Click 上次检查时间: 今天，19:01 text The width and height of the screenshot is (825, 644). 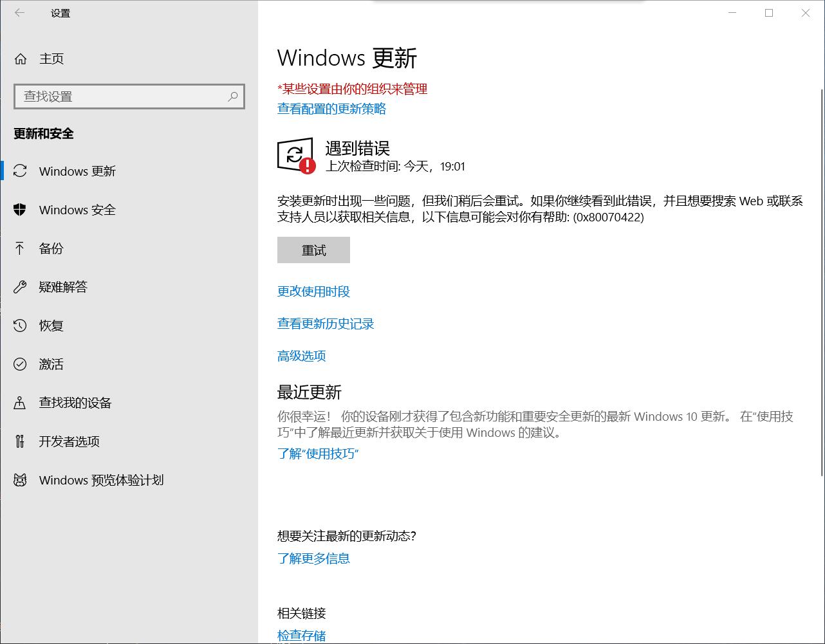coord(395,167)
